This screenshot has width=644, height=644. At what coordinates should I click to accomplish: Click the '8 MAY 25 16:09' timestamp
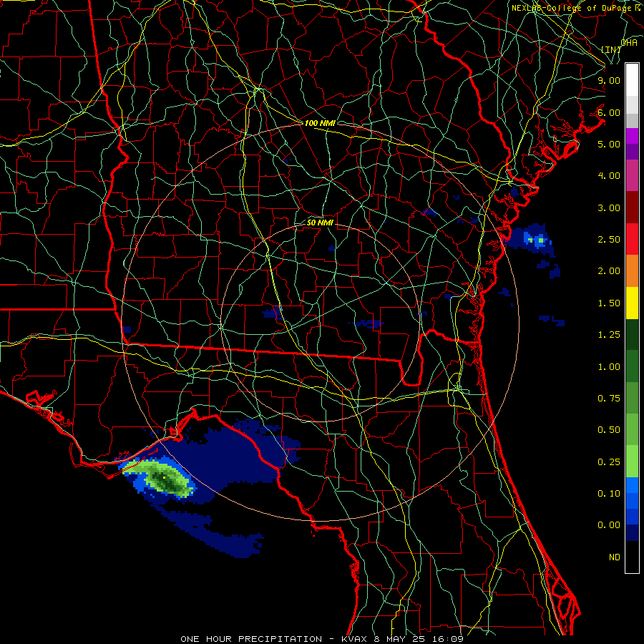point(419,639)
